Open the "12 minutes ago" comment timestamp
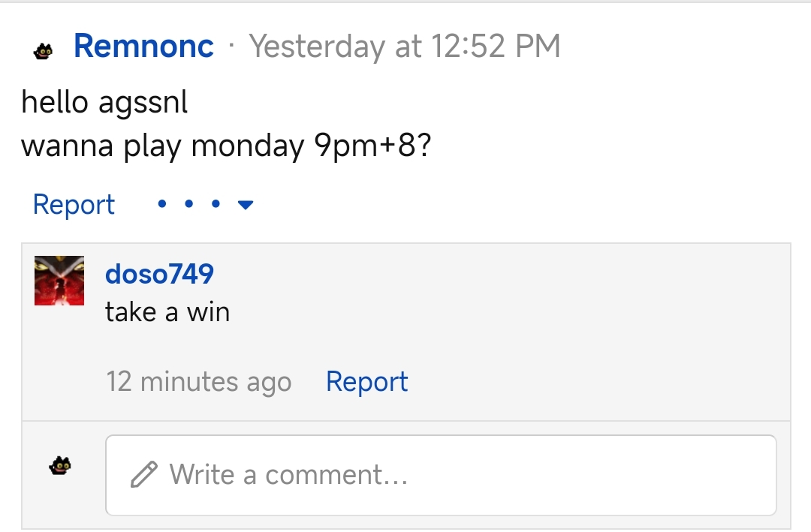The width and height of the screenshot is (811, 532). (199, 382)
